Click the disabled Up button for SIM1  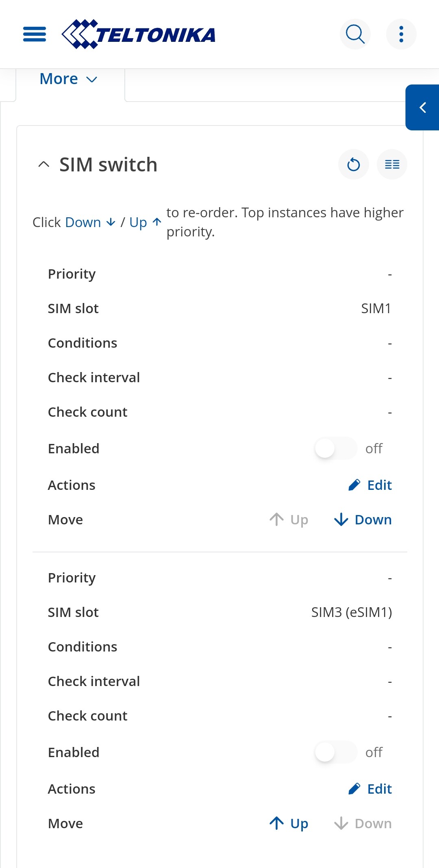(289, 520)
